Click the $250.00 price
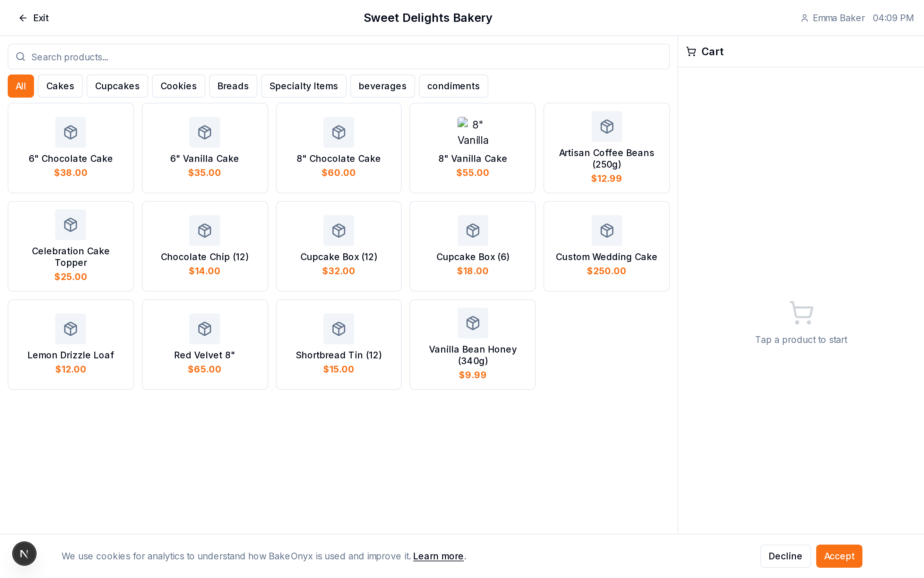The width and height of the screenshot is (924, 578). pos(606,271)
